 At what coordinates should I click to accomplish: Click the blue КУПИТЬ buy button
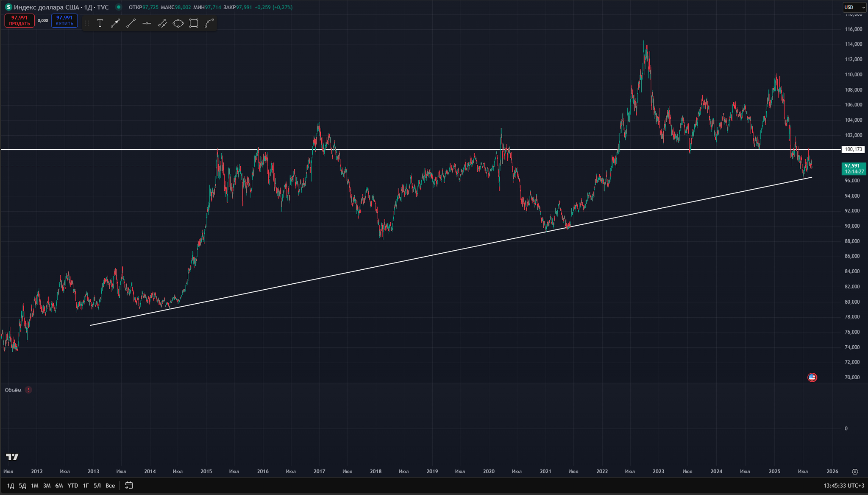64,20
